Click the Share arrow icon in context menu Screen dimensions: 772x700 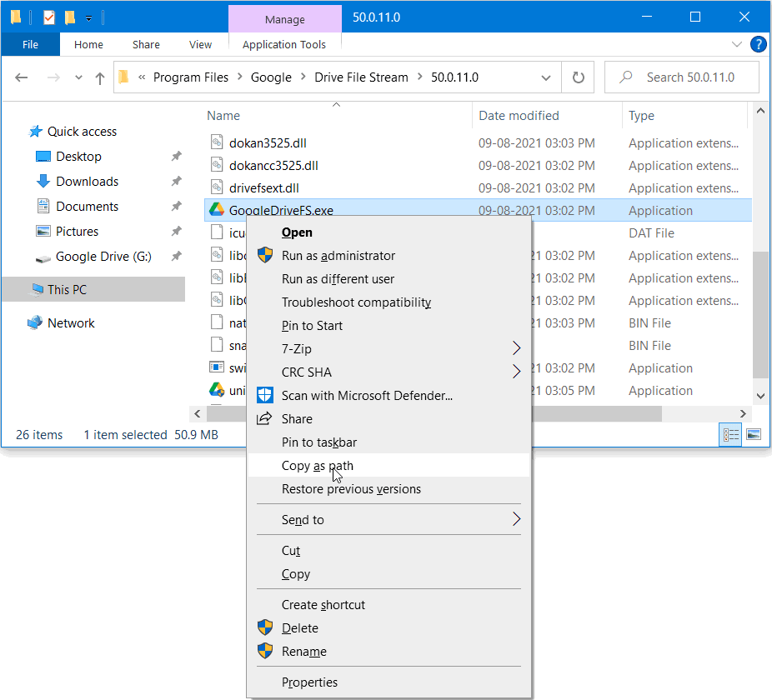tap(265, 419)
